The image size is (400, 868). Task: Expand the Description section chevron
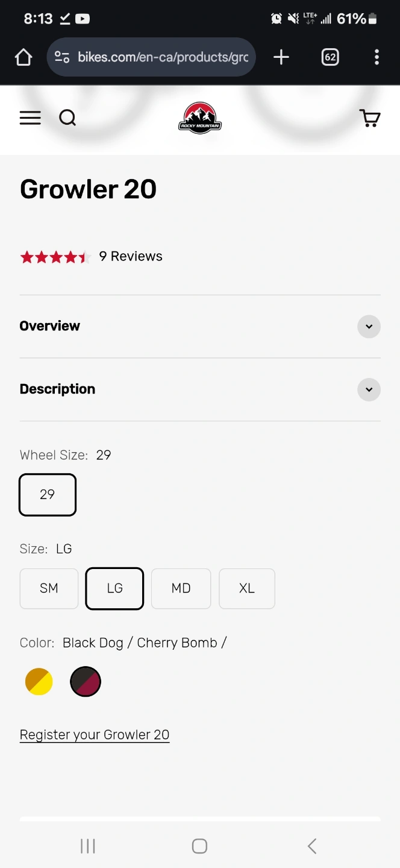click(x=369, y=389)
